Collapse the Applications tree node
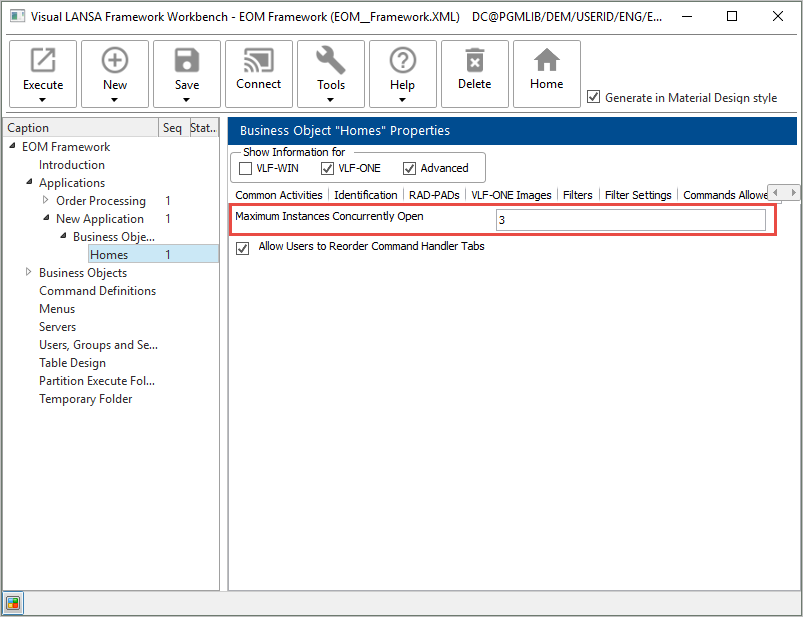This screenshot has height=617, width=803. (x=29, y=183)
